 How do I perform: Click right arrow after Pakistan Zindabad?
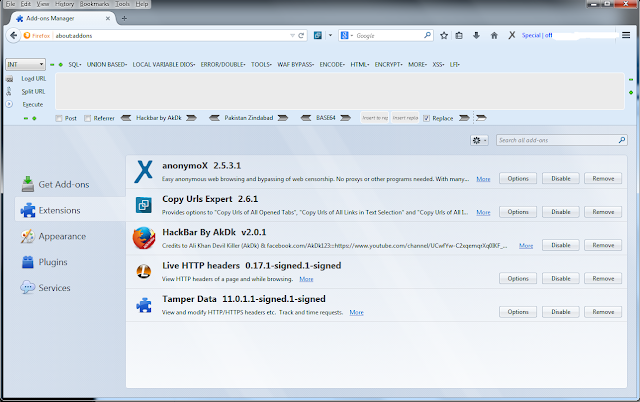pyautogui.click(x=283, y=118)
